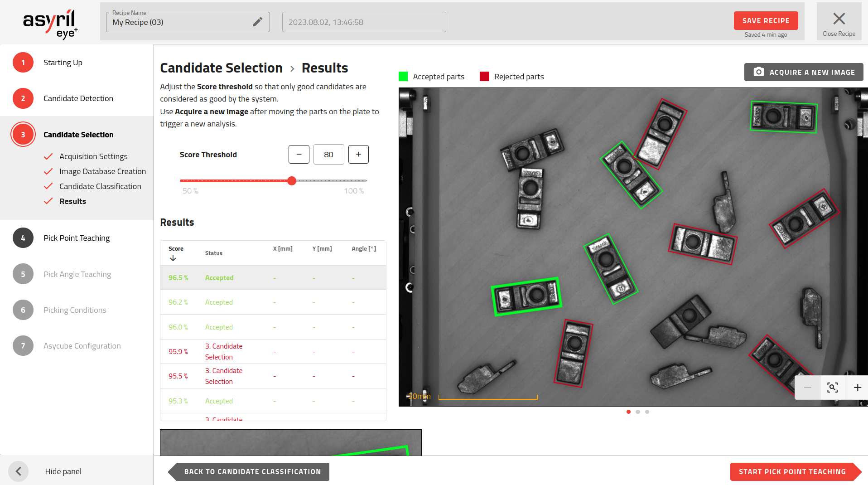Click Save Recipe button
This screenshot has height=485, width=868.
click(x=766, y=21)
